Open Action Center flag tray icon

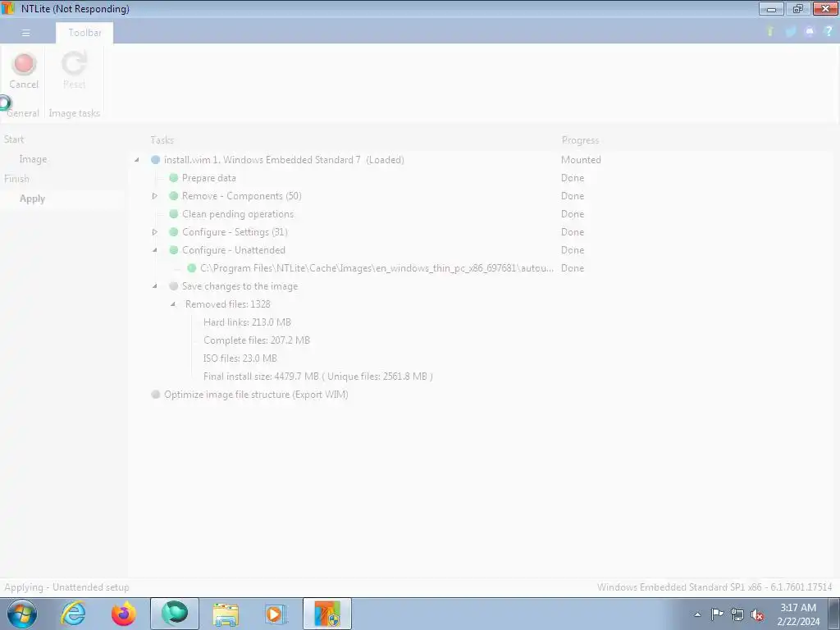click(x=717, y=614)
